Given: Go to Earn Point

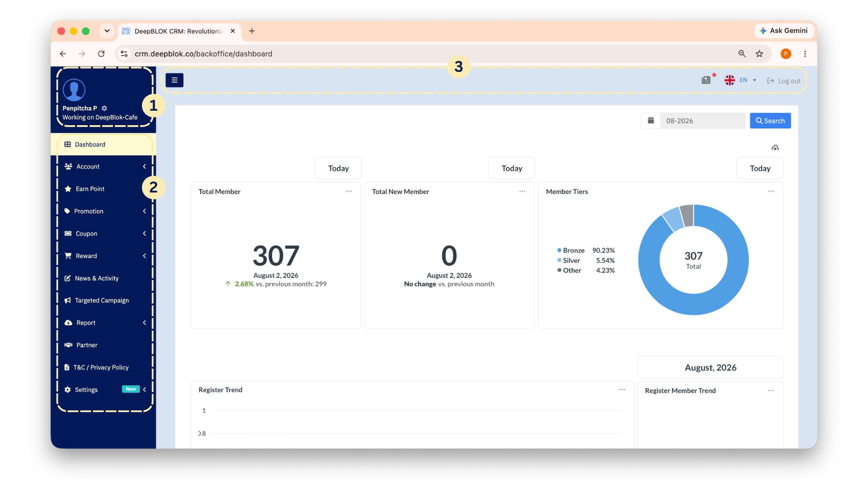Looking at the screenshot, I should coord(104,189).
